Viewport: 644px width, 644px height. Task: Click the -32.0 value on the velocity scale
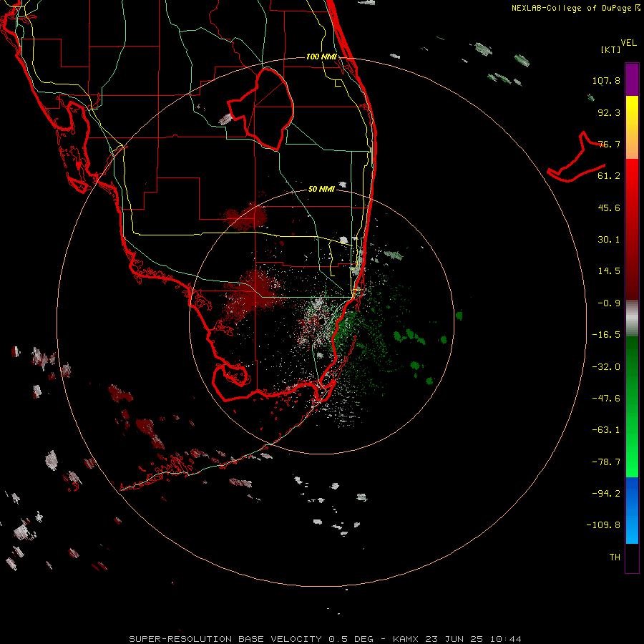(x=606, y=367)
